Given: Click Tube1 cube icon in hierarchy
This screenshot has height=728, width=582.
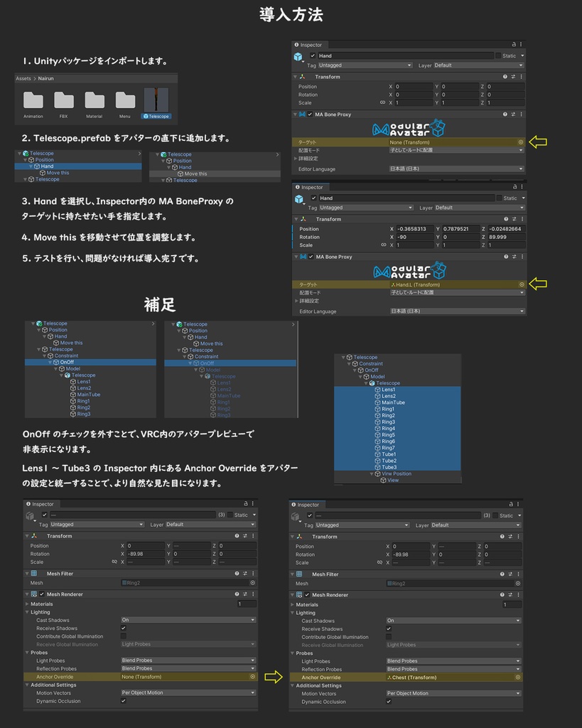Looking at the screenshot, I should [x=377, y=454].
